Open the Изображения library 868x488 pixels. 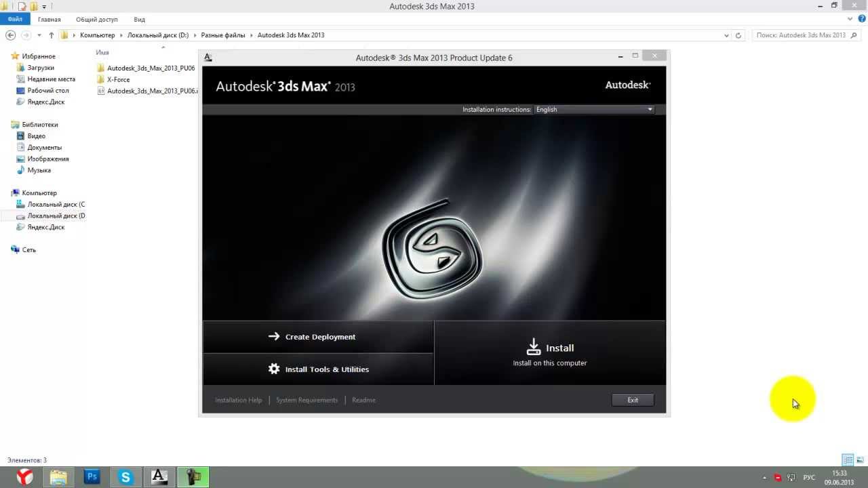click(x=47, y=159)
